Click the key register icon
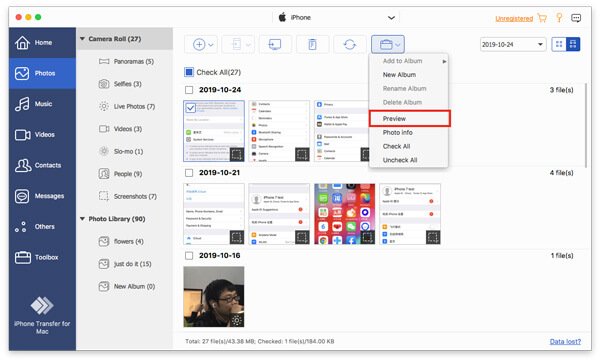 tap(559, 18)
